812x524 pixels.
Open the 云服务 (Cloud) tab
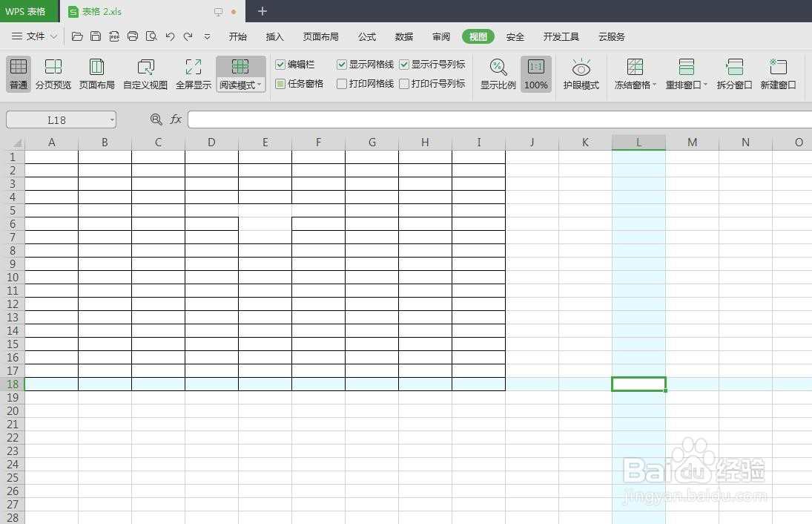[612, 36]
